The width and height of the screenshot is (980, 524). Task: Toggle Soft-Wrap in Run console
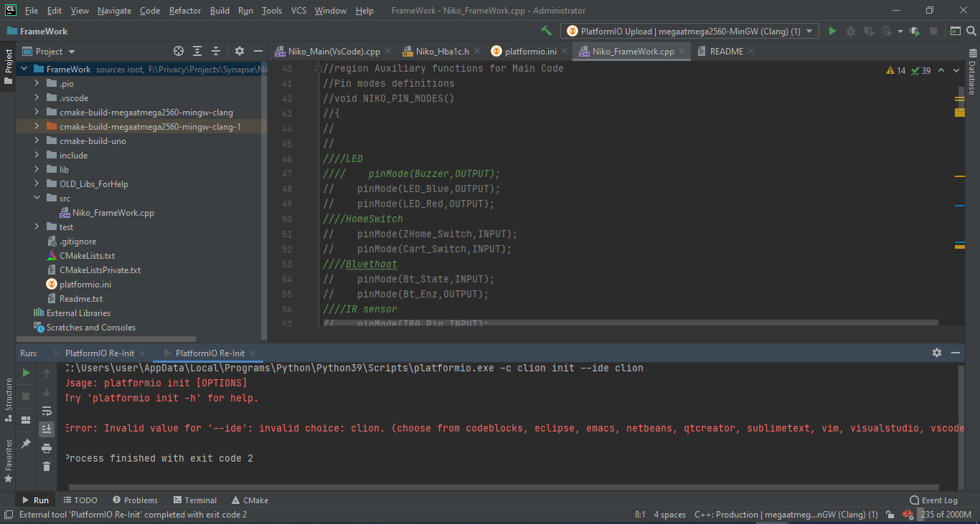47,411
